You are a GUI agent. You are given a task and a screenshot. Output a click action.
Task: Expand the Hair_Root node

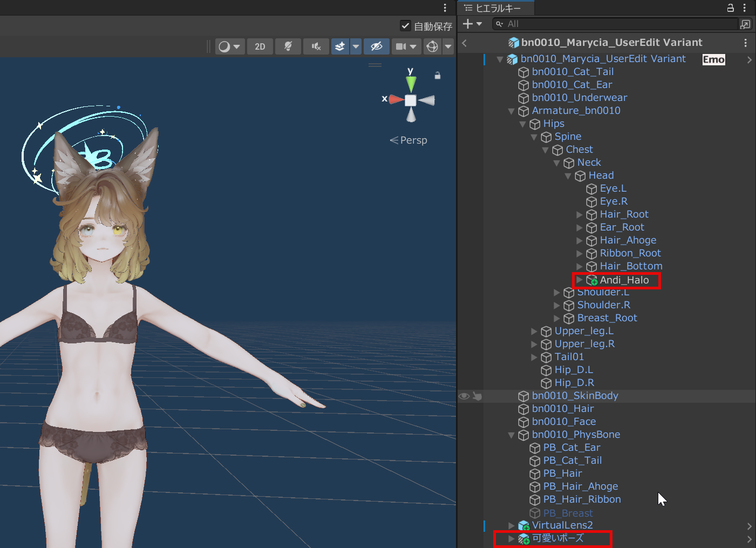point(580,215)
